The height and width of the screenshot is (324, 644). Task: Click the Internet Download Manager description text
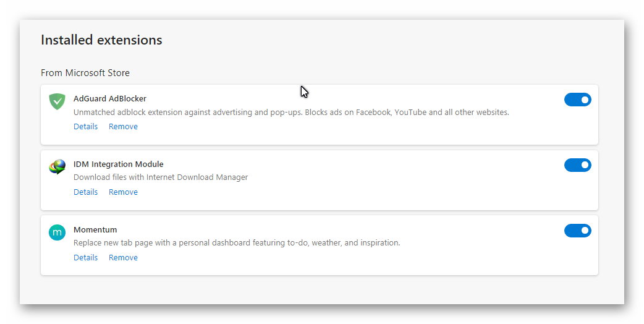click(x=161, y=177)
